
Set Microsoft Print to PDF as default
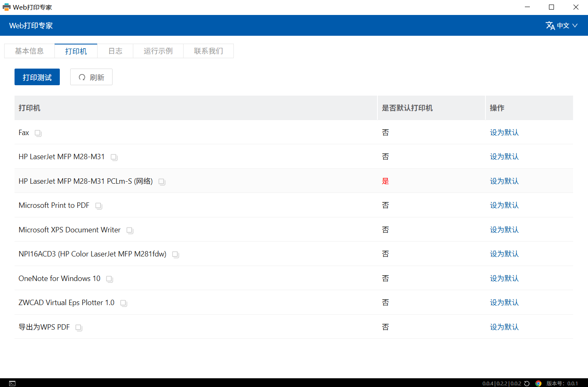pyautogui.click(x=504, y=205)
